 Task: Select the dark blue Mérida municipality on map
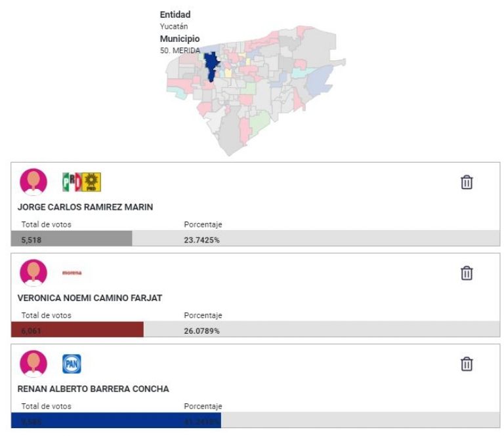click(x=211, y=66)
